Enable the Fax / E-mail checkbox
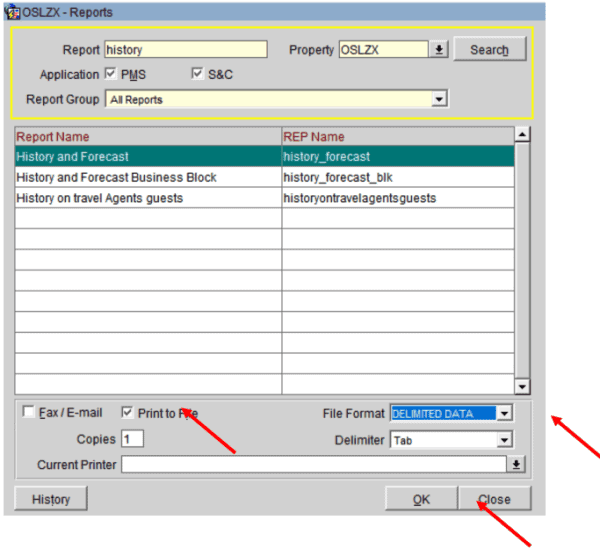Image resolution: width=600 pixels, height=556 pixels. 28,412
